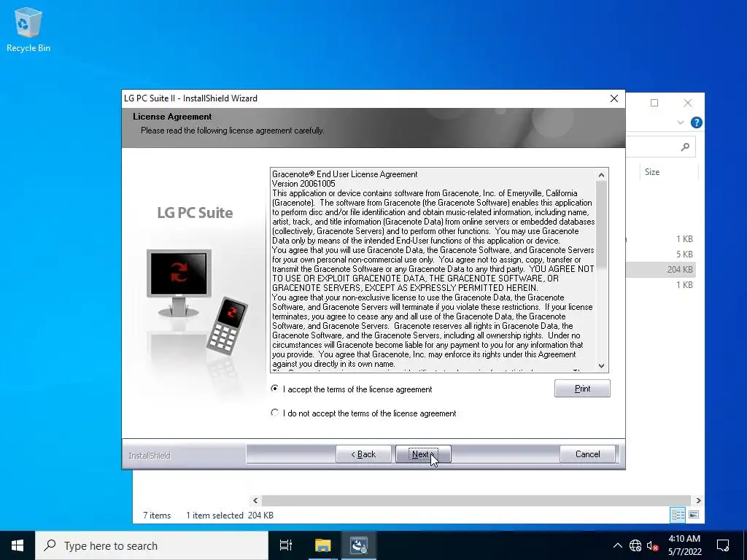Maximize the File Explorer window
747x560 pixels.
(654, 103)
